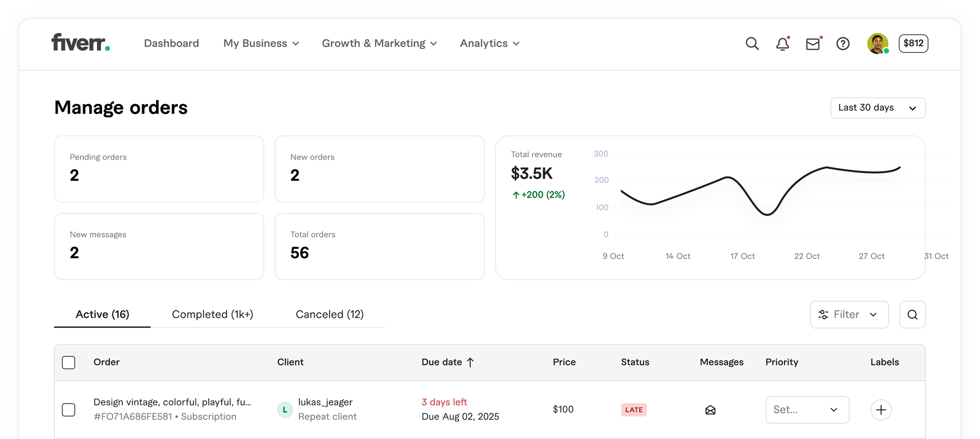Open the notifications bell
Image resolution: width=980 pixels, height=439 pixels.
[782, 44]
